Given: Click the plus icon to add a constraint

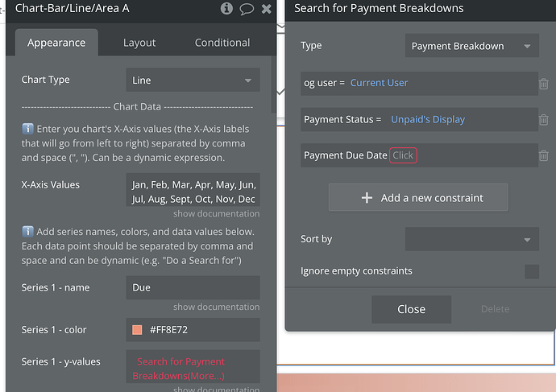Looking at the screenshot, I should click(x=367, y=197).
